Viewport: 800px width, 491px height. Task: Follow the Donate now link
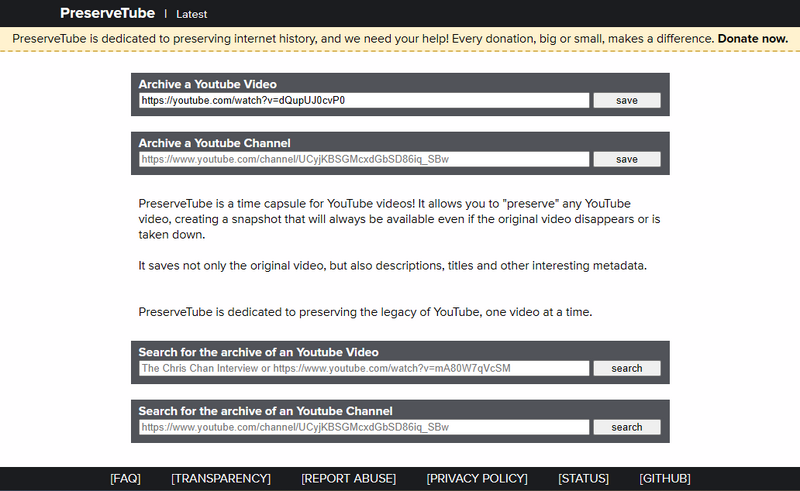753,39
